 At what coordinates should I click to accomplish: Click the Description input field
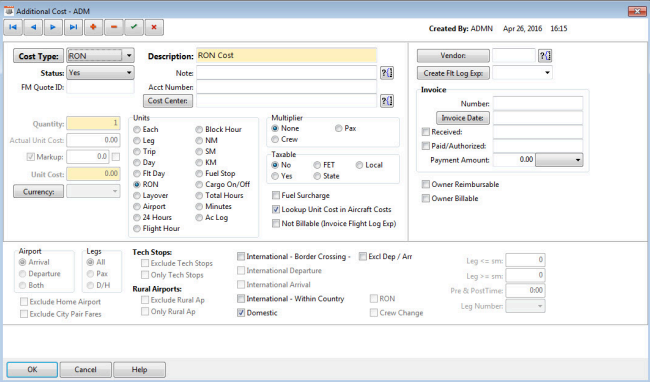tap(286, 56)
